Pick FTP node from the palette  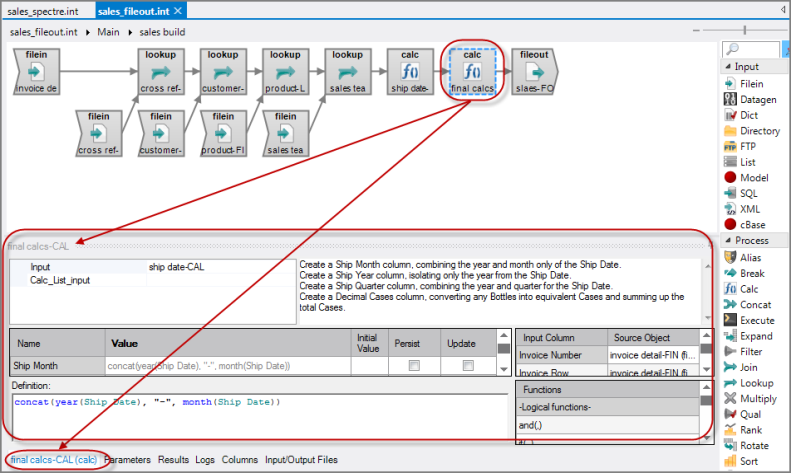740,146
